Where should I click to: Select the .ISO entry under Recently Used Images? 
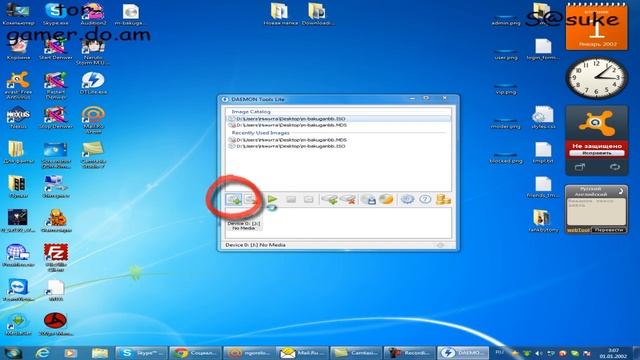[x=338, y=146]
